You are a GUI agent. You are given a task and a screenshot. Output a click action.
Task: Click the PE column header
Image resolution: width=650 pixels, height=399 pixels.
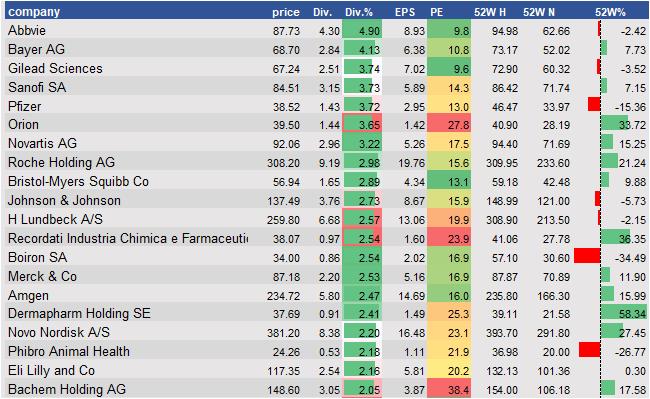click(437, 12)
